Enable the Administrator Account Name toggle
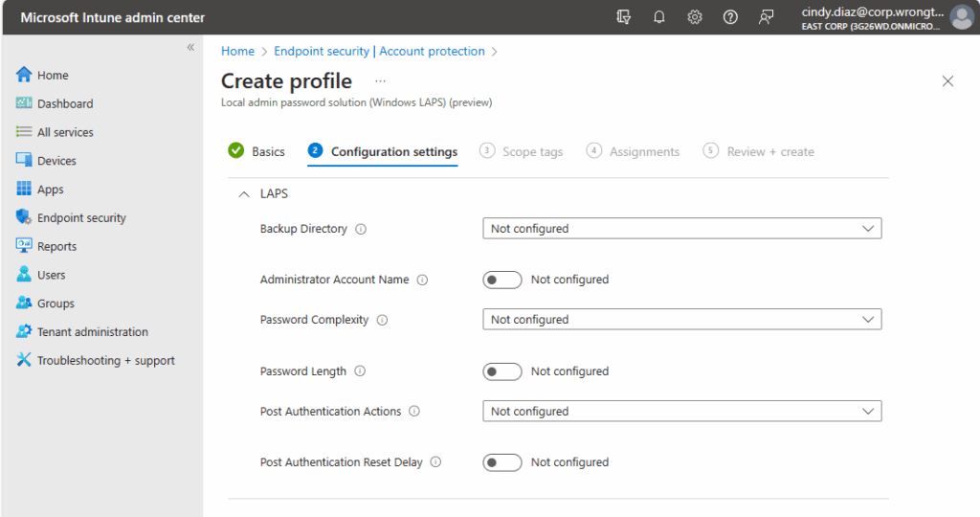 click(x=502, y=280)
